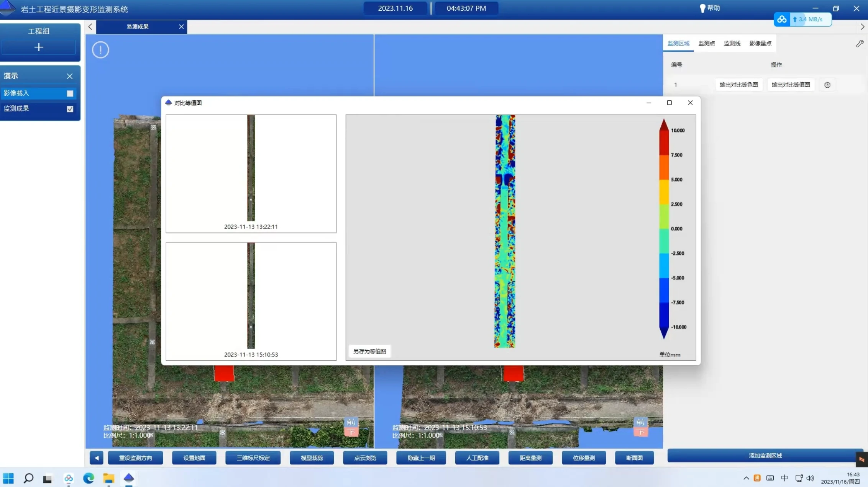Collapse bottom toolbar with left triangle button
The width and height of the screenshot is (868, 487).
click(x=97, y=458)
